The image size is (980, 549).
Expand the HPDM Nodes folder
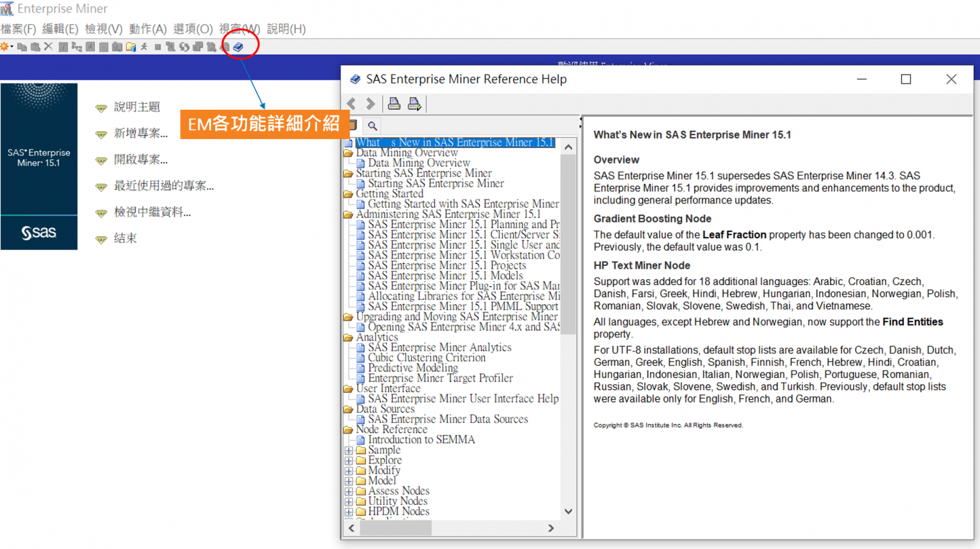348,511
